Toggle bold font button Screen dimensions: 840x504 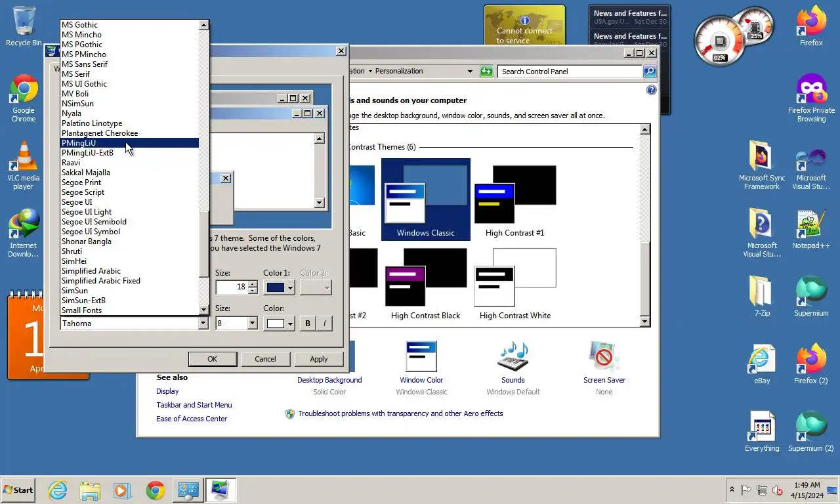[x=308, y=324]
